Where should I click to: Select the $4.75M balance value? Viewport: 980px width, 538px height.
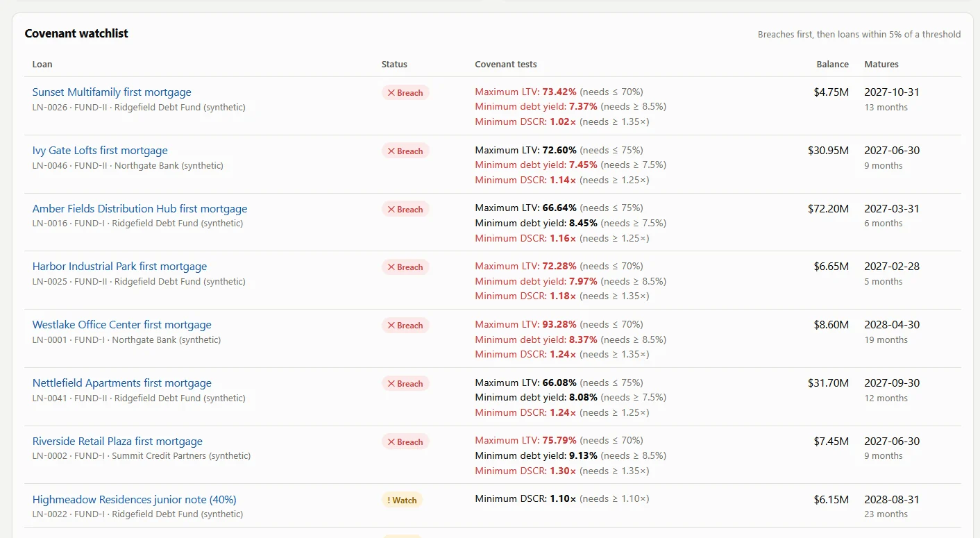click(831, 92)
